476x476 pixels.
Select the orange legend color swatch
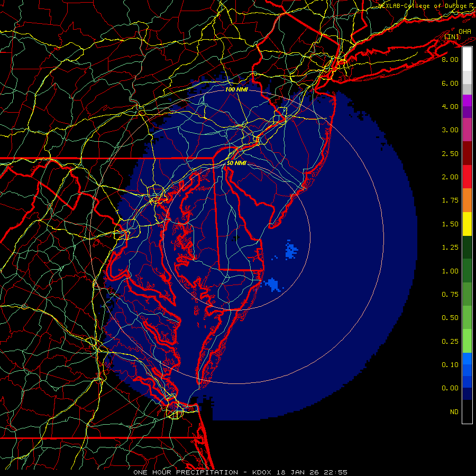point(467,200)
